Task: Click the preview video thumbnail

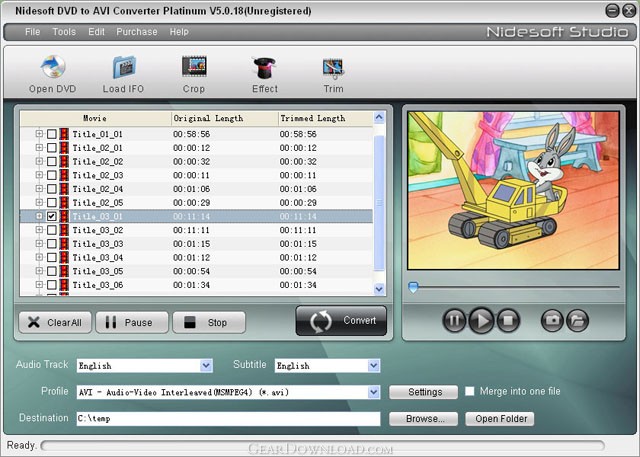Action: tap(513, 191)
